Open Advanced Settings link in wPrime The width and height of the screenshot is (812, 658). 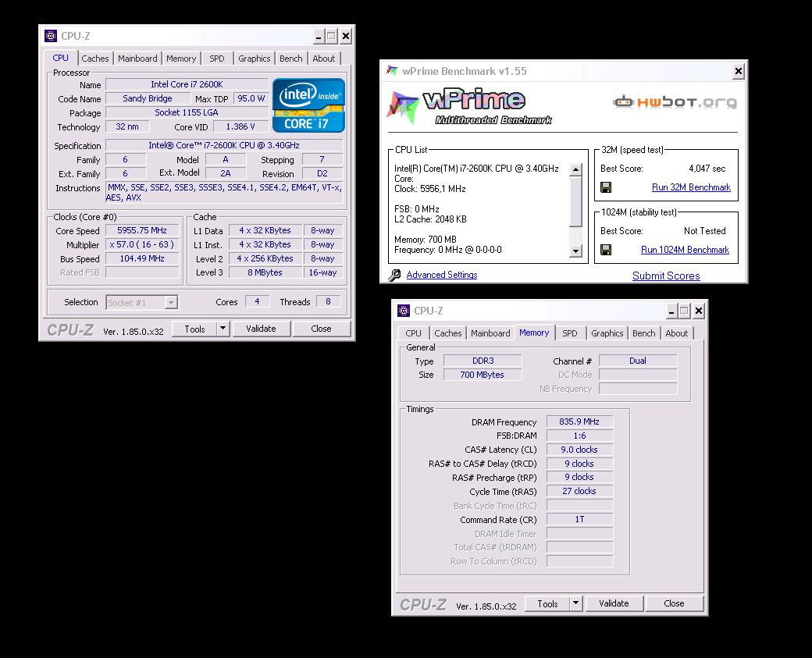[x=442, y=275]
